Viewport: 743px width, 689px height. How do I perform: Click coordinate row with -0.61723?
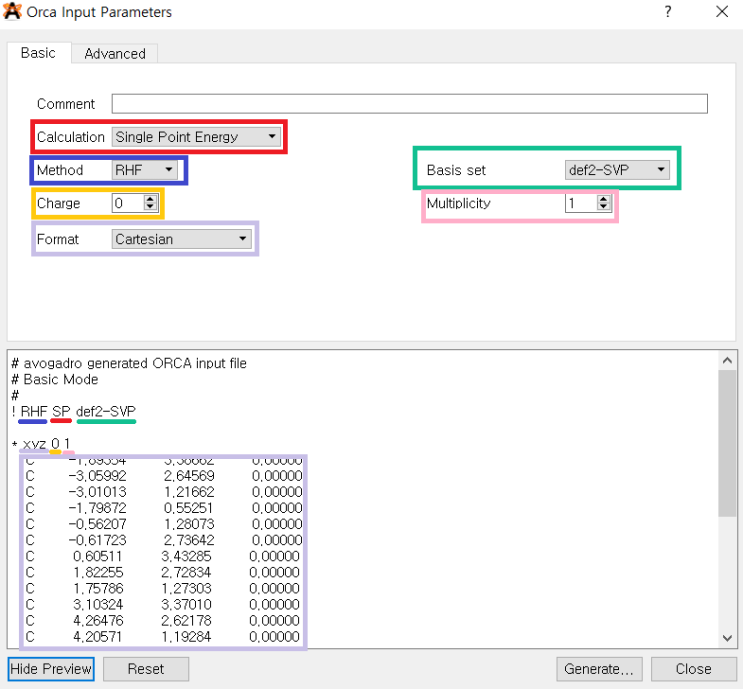164,540
